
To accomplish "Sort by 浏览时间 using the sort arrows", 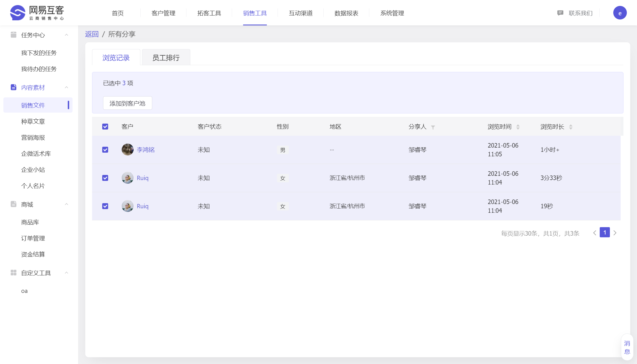I will [x=518, y=127].
